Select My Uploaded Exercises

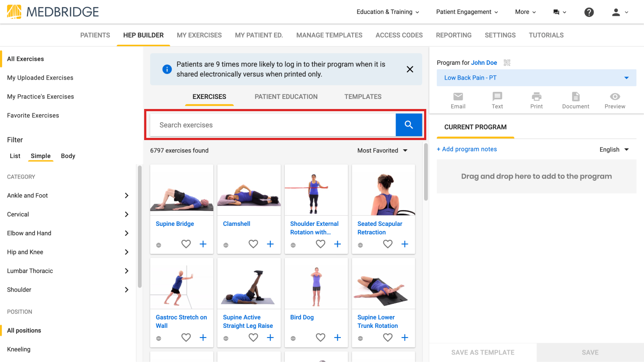coord(40,78)
